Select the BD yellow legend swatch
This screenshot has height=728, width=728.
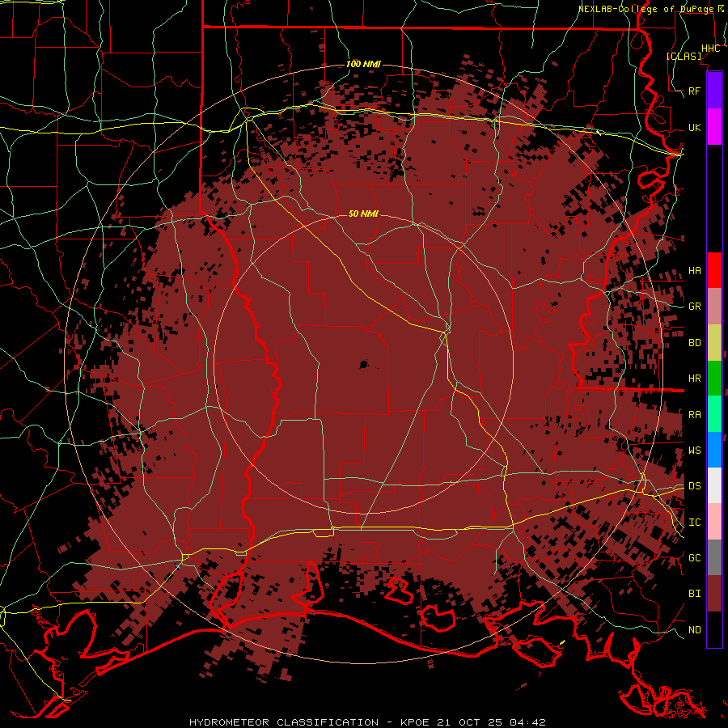714,342
